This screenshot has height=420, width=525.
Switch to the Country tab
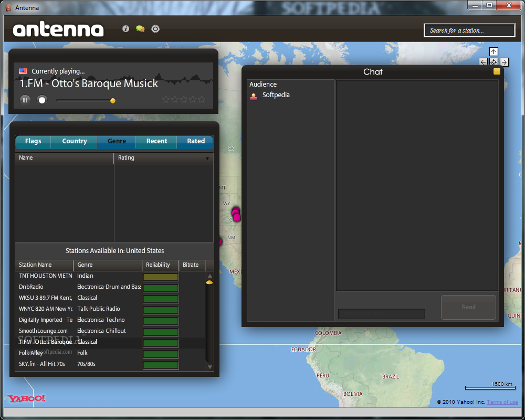click(75, 141)
